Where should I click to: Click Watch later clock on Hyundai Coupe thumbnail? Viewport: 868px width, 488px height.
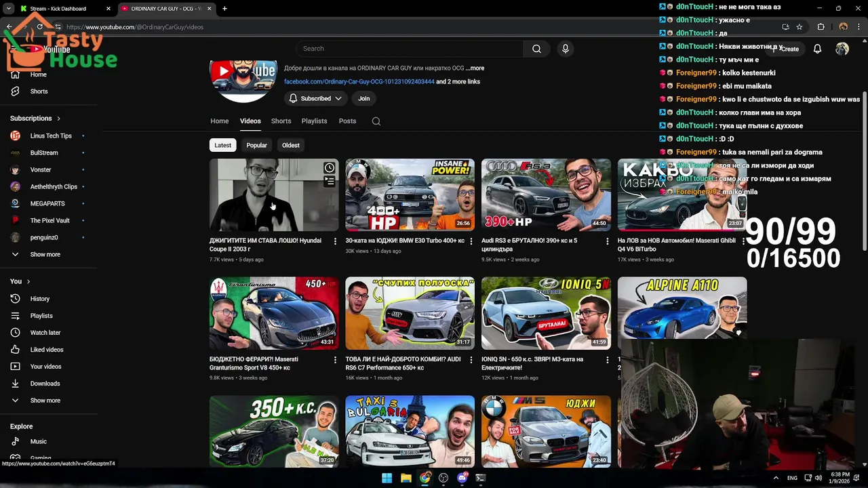(329, 168)
